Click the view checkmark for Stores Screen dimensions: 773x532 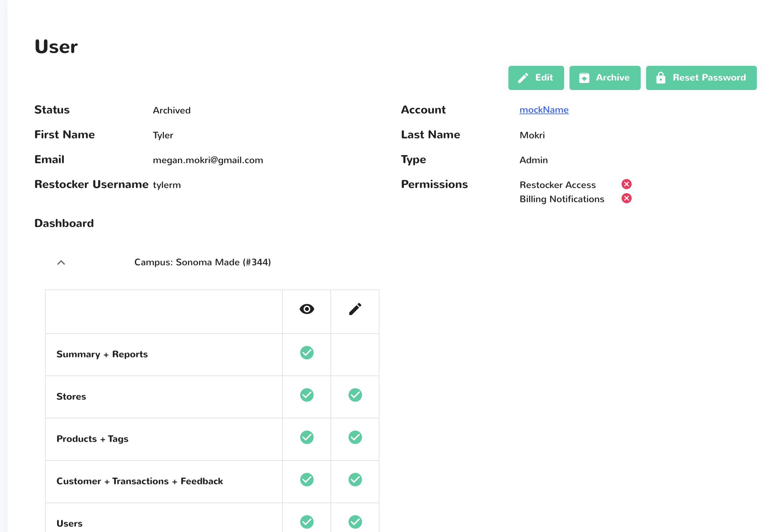pyautogui.click(x=307, y=395)
